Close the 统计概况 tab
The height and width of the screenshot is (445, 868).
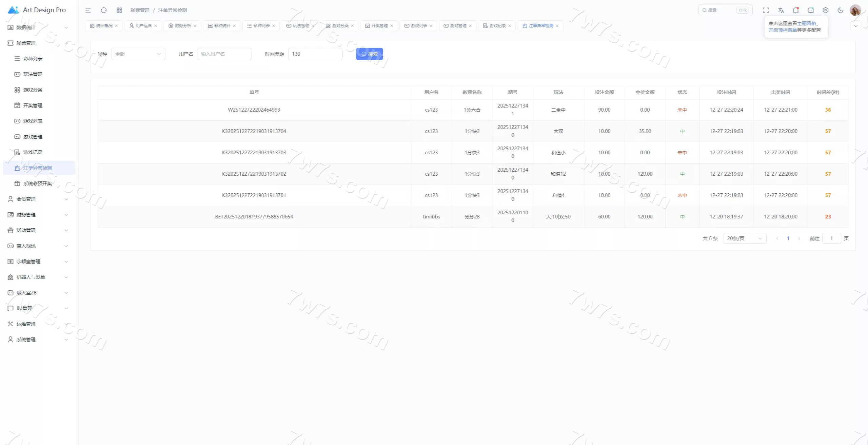(x=116, y=26)
